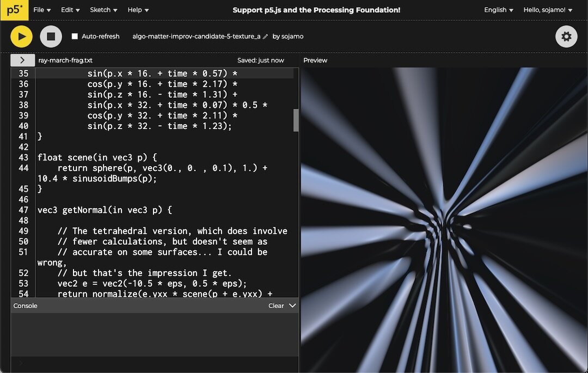
Task: Click the vec2 e = vec2(-10.5 * eps line
Action: click(152, 283)
